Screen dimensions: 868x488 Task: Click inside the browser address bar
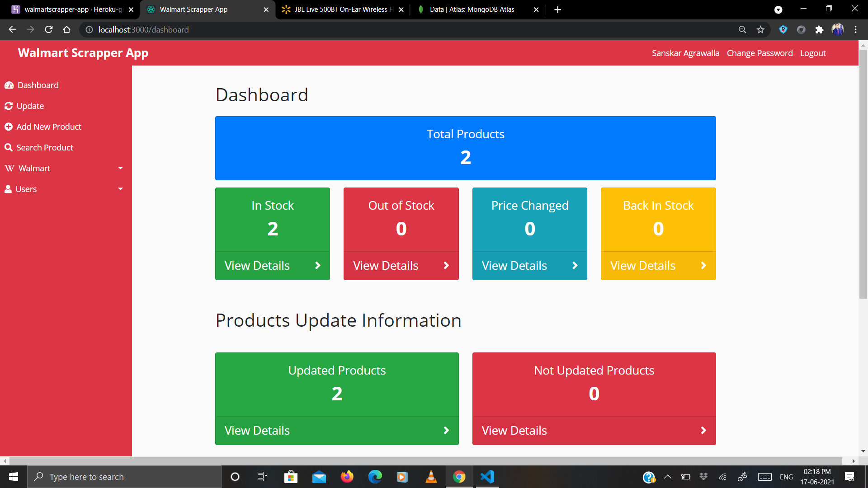[271, 29]
